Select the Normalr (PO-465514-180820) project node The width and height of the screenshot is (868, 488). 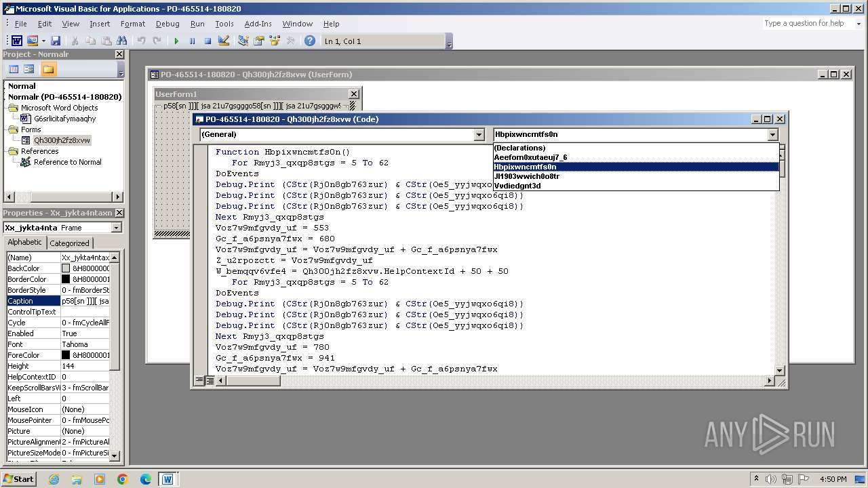pyautogui.click(x=65, y=97)
